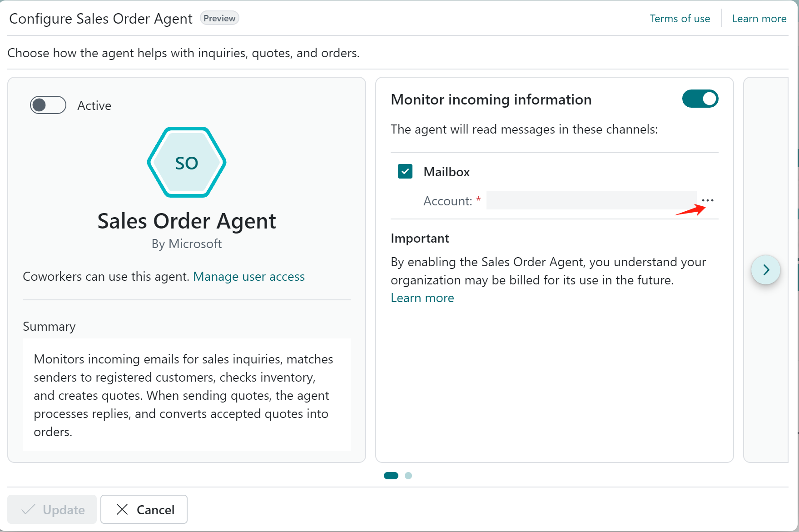Click the By Microsoft text
This screenshot has height=532, width=799.
(187, 244)
